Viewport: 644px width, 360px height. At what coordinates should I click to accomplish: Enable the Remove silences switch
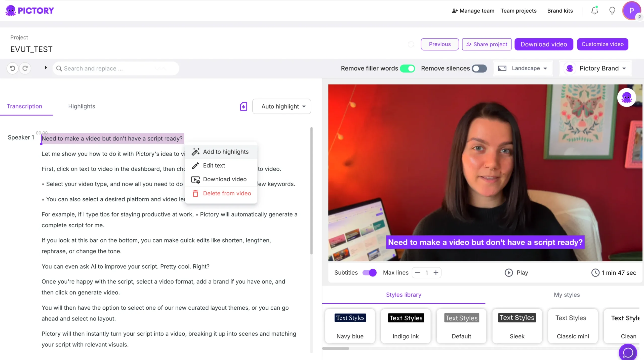click(x=479, y=68)
